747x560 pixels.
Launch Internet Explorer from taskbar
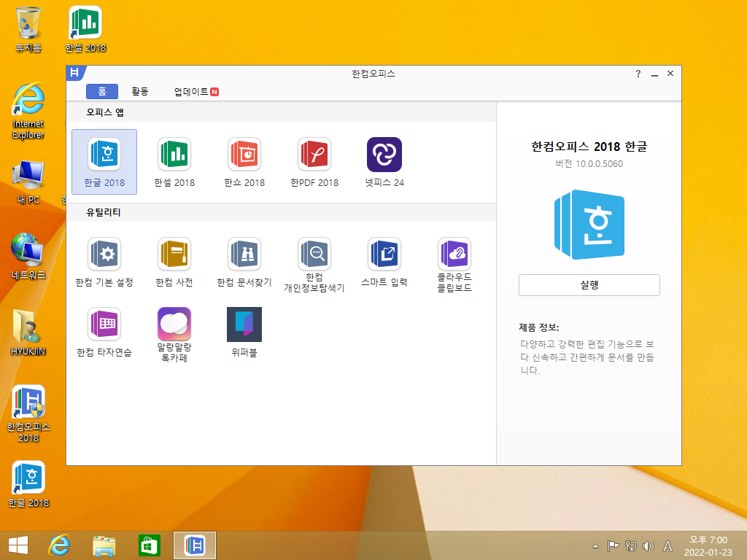point(60,545)
